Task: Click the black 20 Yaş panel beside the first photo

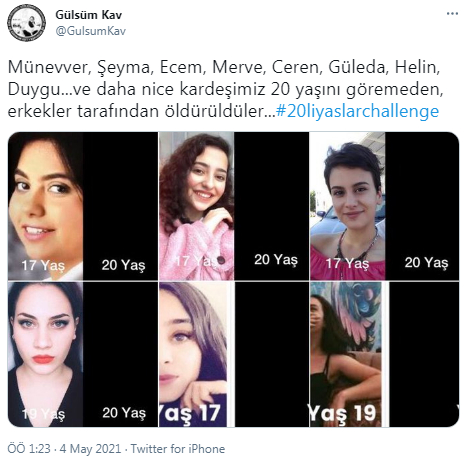Action: 120,206
